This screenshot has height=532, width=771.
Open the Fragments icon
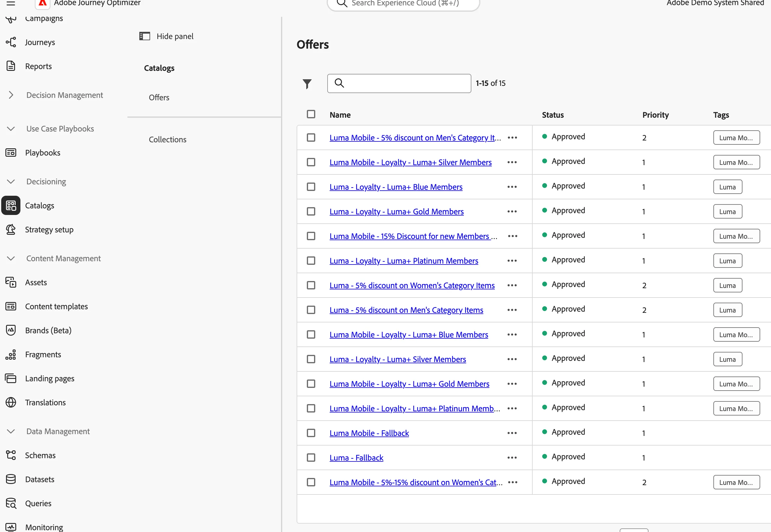click(x=11, y=354)
